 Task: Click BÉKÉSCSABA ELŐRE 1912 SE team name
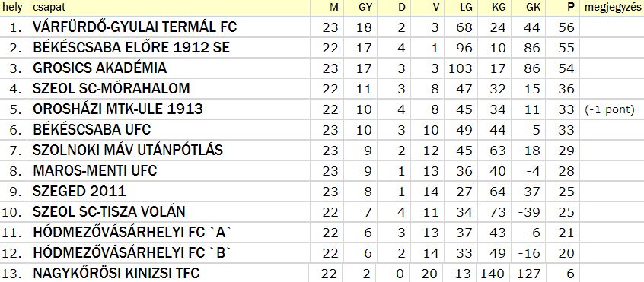[131, 48]
